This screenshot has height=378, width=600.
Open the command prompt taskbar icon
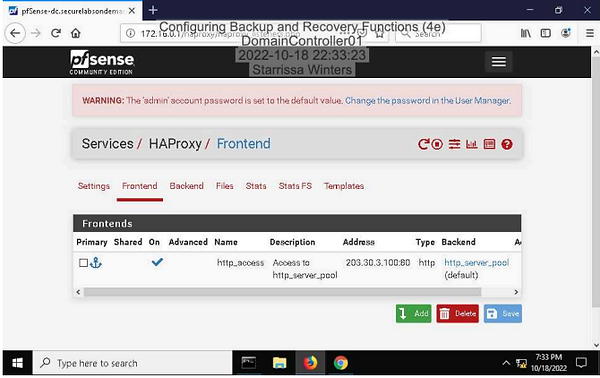[x=249, y=363]
